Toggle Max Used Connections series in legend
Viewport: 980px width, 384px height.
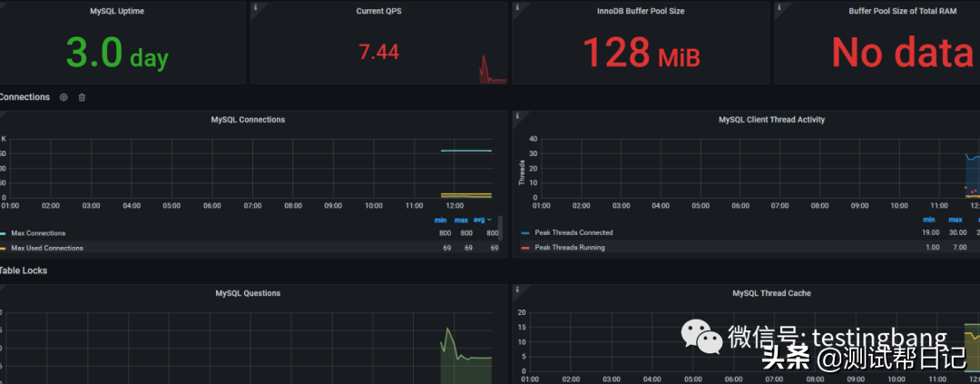point(47,249)
